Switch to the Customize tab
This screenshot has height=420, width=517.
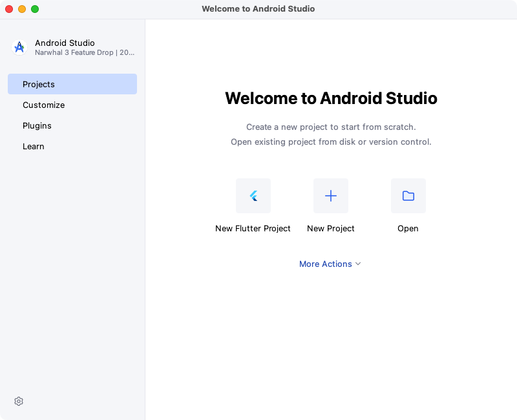pos(72,105)
